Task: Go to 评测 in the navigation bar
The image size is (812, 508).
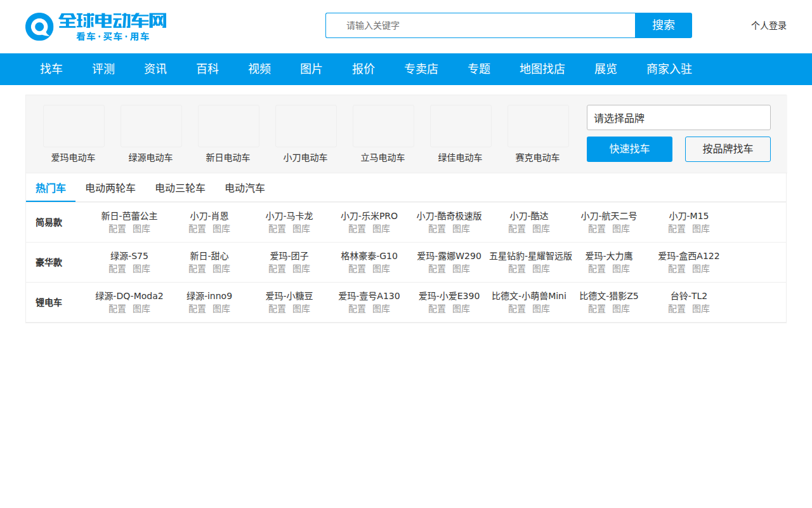Action: tap(103, 69)
